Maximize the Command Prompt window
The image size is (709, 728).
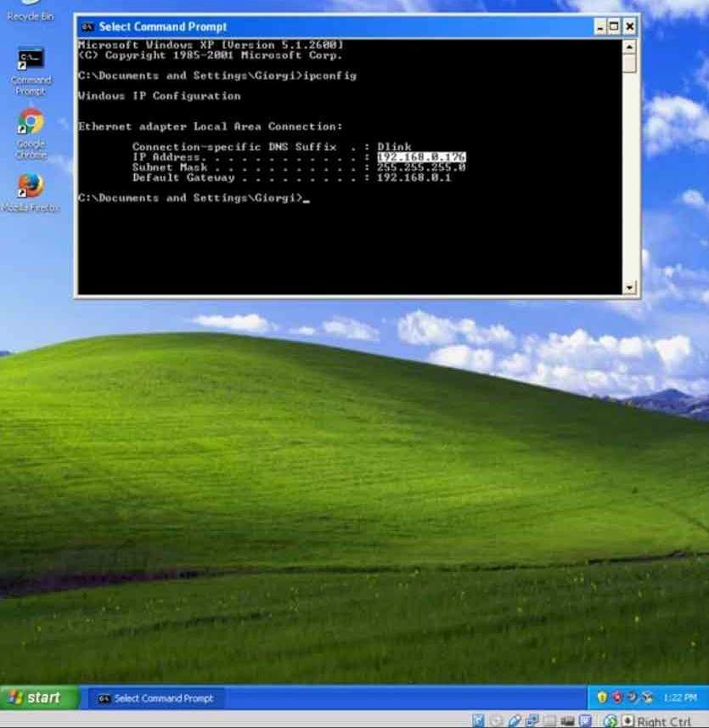coord(614,27)
